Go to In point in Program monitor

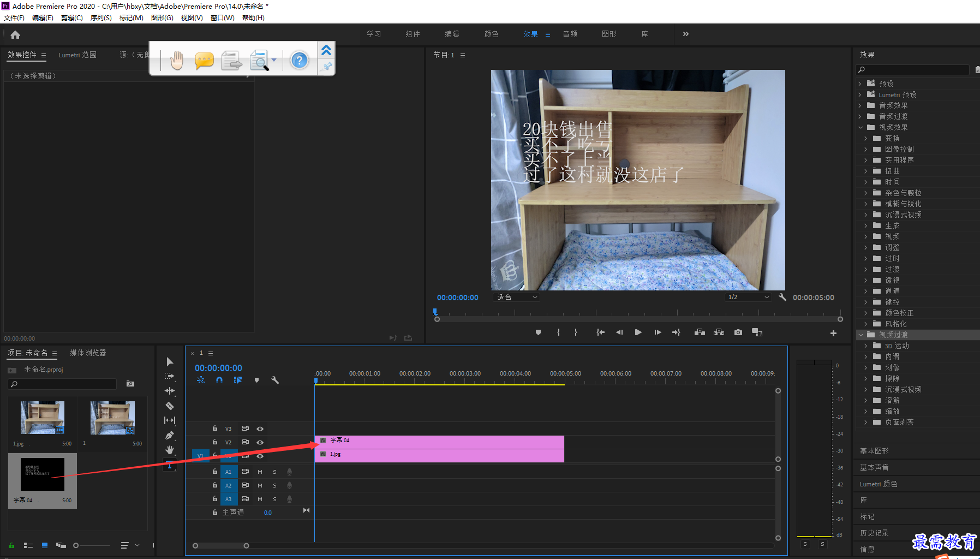point(600,332)
